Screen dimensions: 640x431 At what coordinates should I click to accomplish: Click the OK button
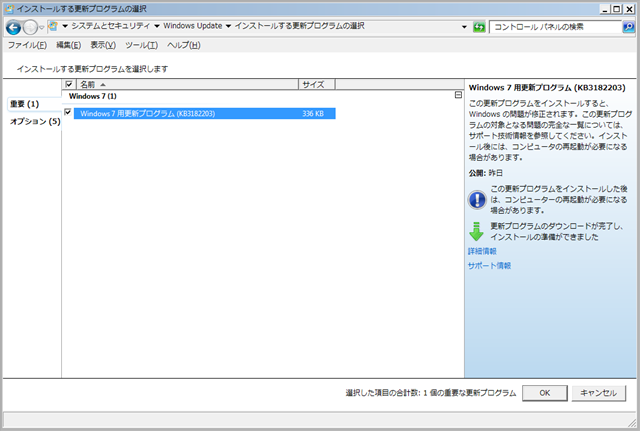[x=544, y=393]
